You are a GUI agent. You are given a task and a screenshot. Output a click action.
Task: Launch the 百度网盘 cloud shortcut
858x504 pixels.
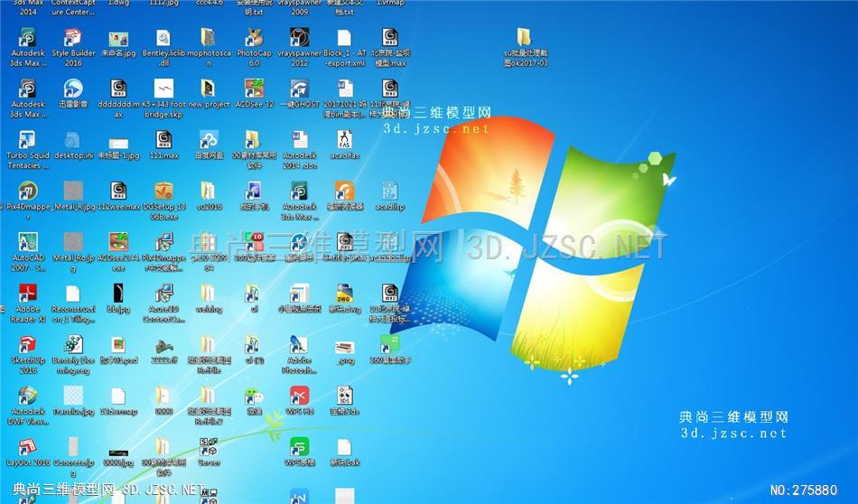click(x=209, y=140)
